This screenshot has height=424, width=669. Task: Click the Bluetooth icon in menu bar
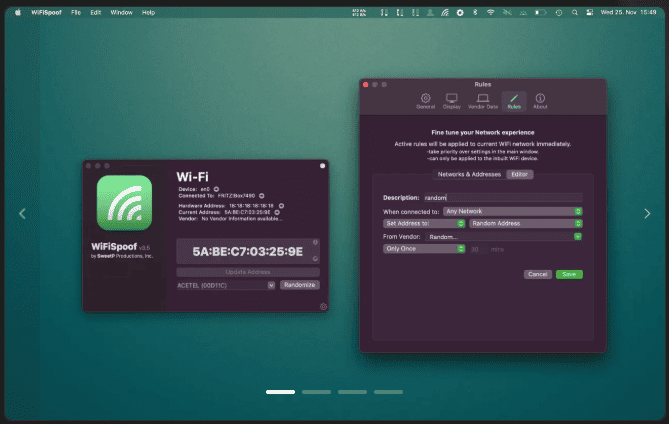coord(475,12)
